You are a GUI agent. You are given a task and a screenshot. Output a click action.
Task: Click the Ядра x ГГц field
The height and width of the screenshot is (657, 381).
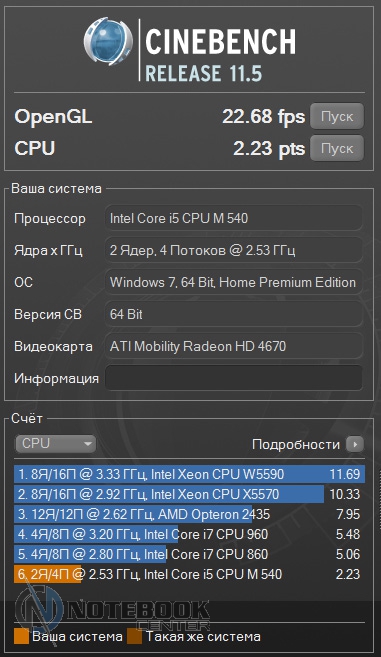click(233, 250)
